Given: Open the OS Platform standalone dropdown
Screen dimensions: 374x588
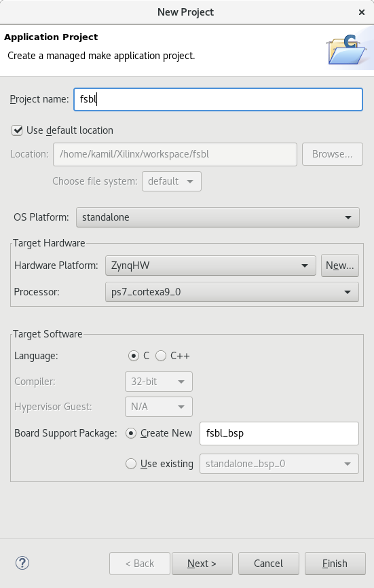Looking at the screenshot, I should [x=218, y=217].
